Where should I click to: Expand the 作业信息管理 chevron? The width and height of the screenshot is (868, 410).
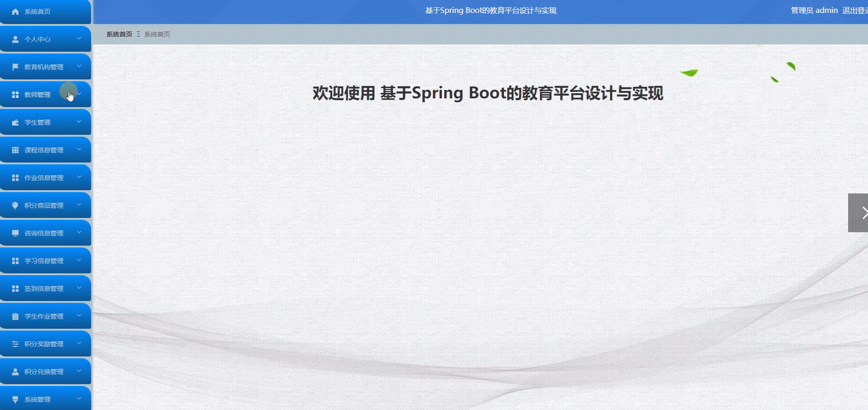pos(79,177)
